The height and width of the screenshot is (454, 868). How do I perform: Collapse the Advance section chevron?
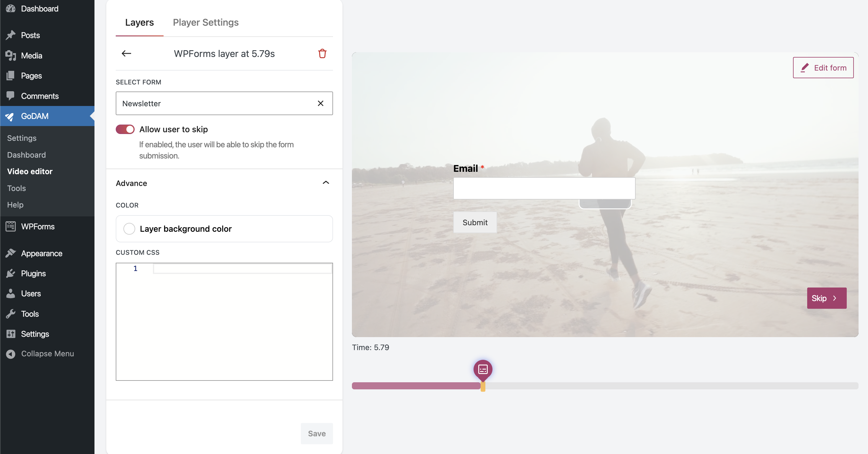[325, 183]
